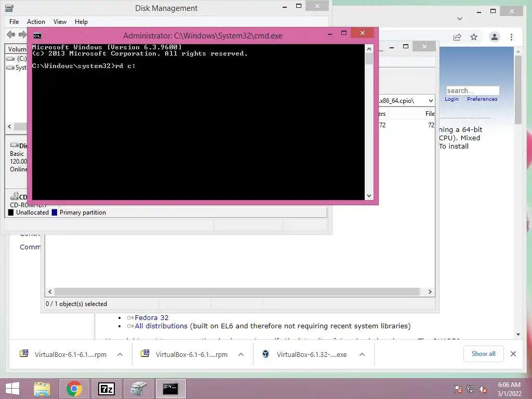Switch to 7-Zip in the taskbar
Screen dimensions: 532x399
pos(106,389)
